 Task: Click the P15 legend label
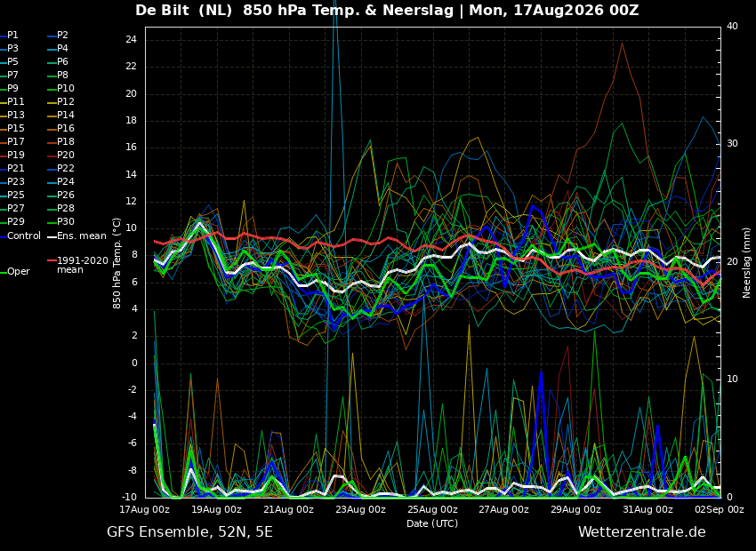[15, 129]
